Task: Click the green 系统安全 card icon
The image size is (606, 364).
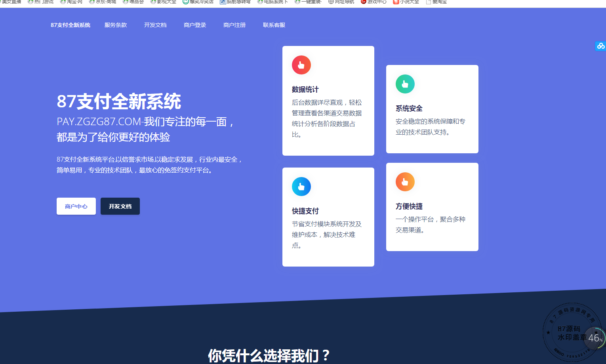Action: [405, 84]
